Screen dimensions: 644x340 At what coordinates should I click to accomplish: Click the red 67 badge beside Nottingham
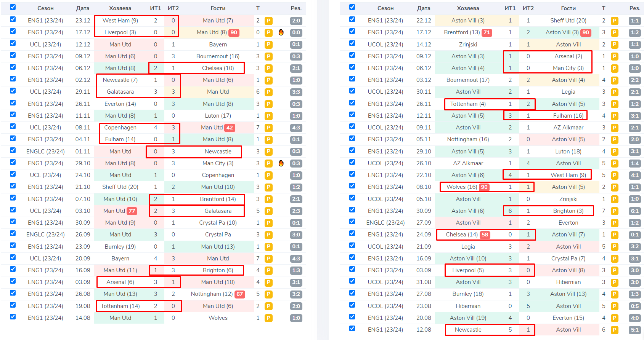point(240,294)
